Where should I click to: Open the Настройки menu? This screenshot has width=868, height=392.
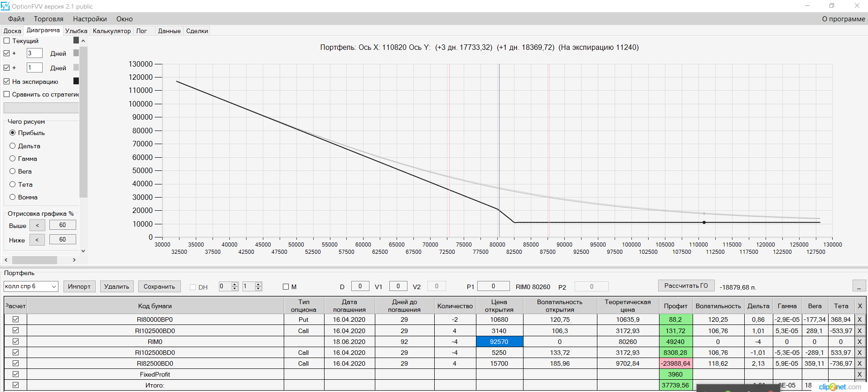coord(90,19)
